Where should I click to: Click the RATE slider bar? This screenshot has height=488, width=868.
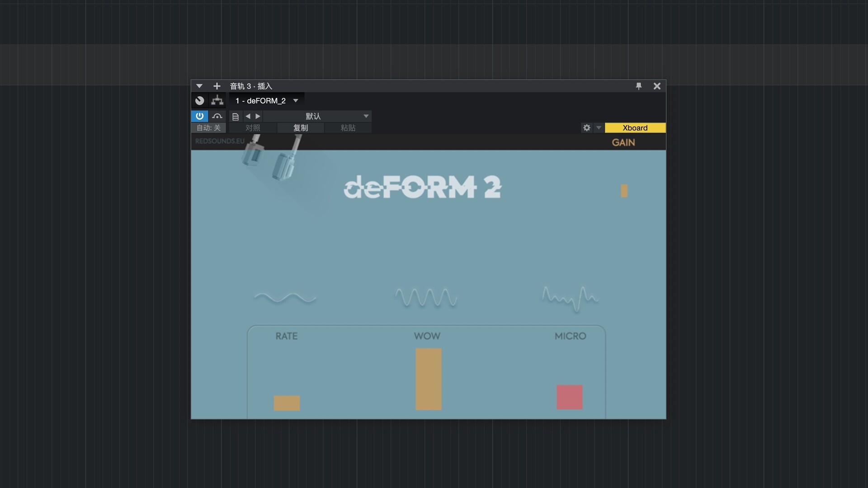(x=287, y=403)
